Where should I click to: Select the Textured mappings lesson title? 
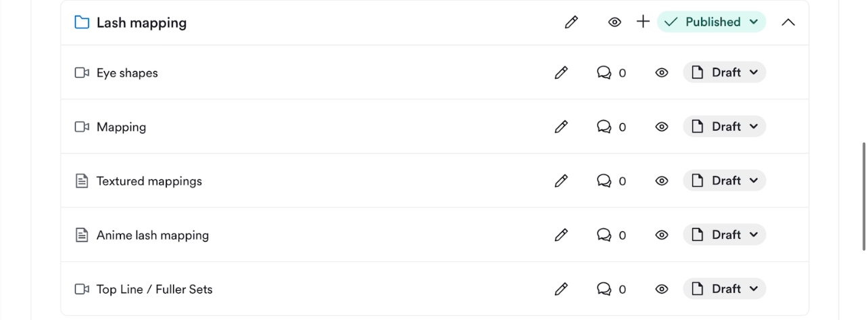pos(149,181)
